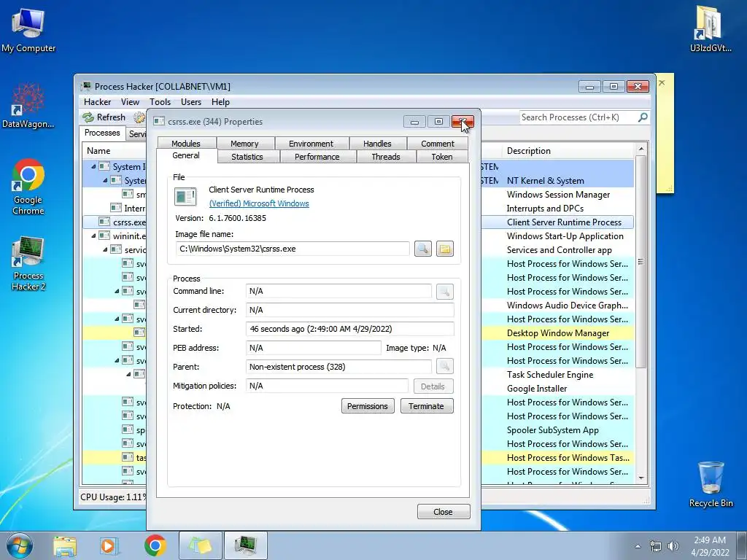The height and width of the screenshot is (560, 747).
Task: Open the Help menu
Action: (x=220, y=102)
